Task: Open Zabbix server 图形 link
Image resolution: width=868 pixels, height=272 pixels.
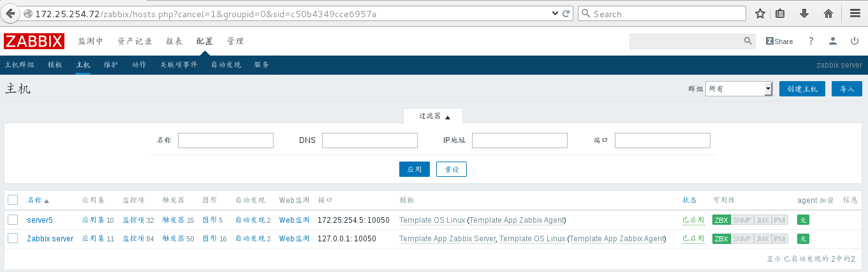Action: coord(210,238)
